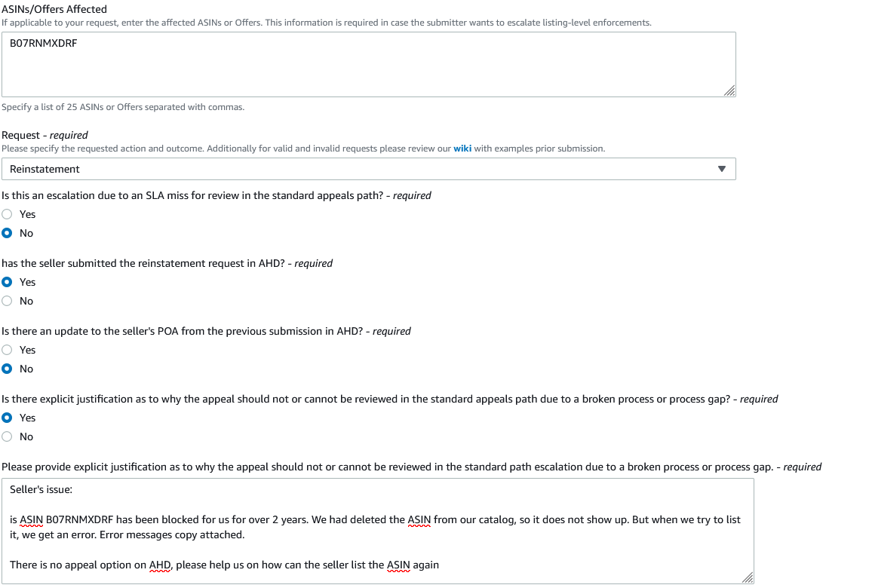Viewport: 869px width, 588px height.
Task: Open the wiki link for request examples
Action: [462, 149]
